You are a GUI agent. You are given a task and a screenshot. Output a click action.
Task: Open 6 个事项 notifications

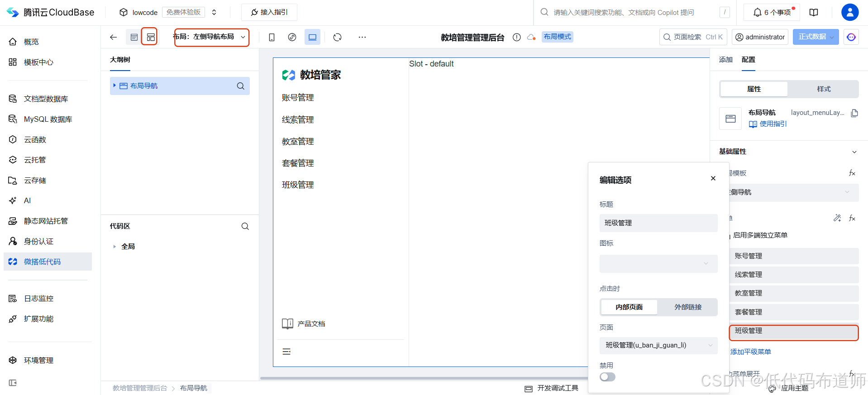772,12
